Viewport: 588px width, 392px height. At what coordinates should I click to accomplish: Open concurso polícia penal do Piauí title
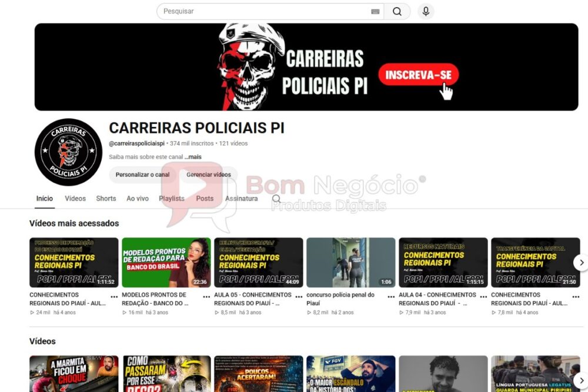(x=340, y=299)
